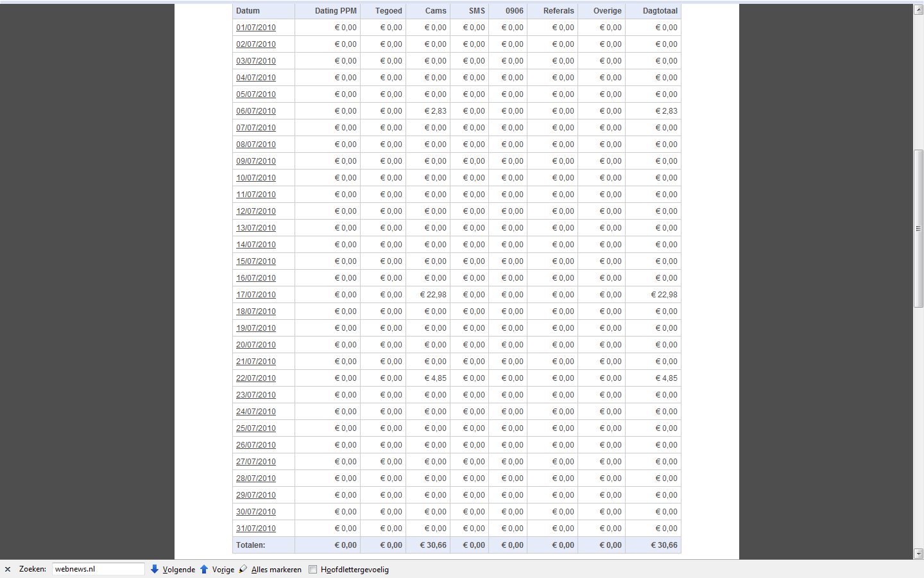The image size is (924, 578).
Task: Click the Totalen: row label
Action: point(251,545)
